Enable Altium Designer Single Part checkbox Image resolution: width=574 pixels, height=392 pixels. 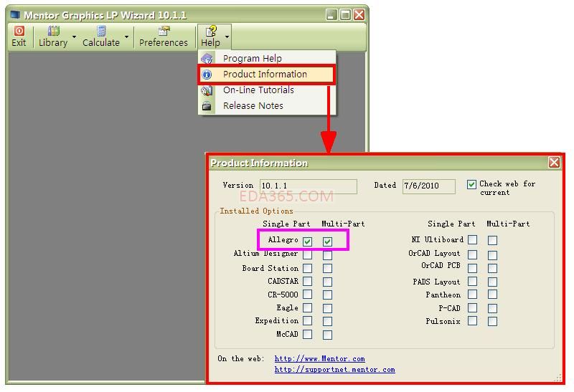click(x=308, y=254)
